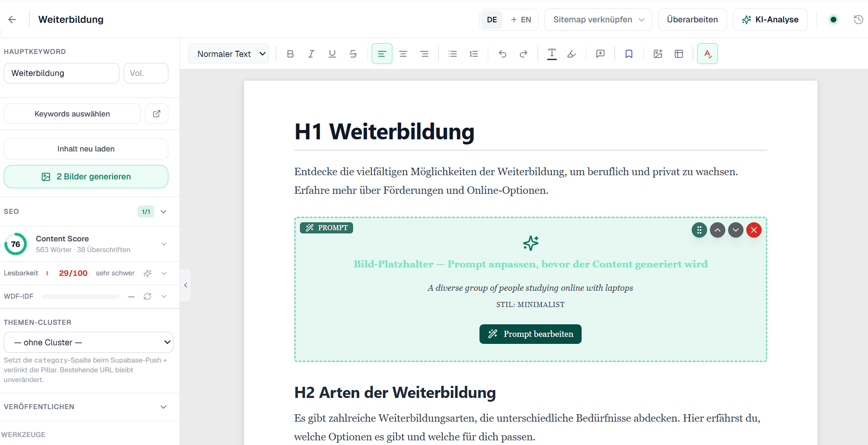This screenshot has width=868, height=445.
Task: Expand the SEO section chevron
Action: (x=164, y=212)
